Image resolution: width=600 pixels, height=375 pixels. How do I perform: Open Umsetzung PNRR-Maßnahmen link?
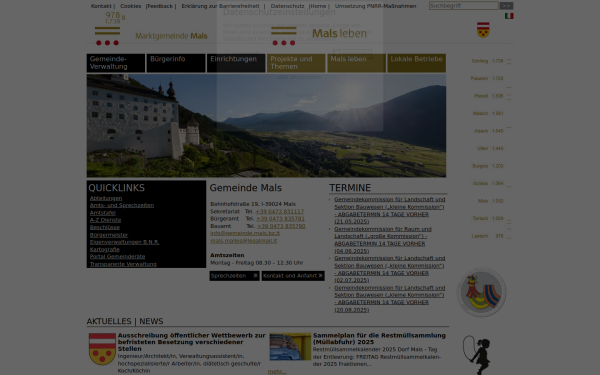(x=375, y=6)
